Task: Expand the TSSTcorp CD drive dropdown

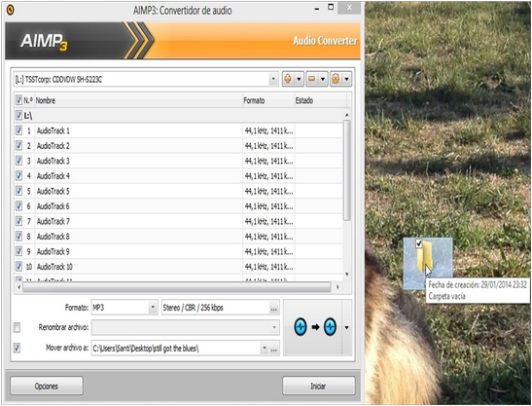Action: pyautogui.click(x=273, y=79)
